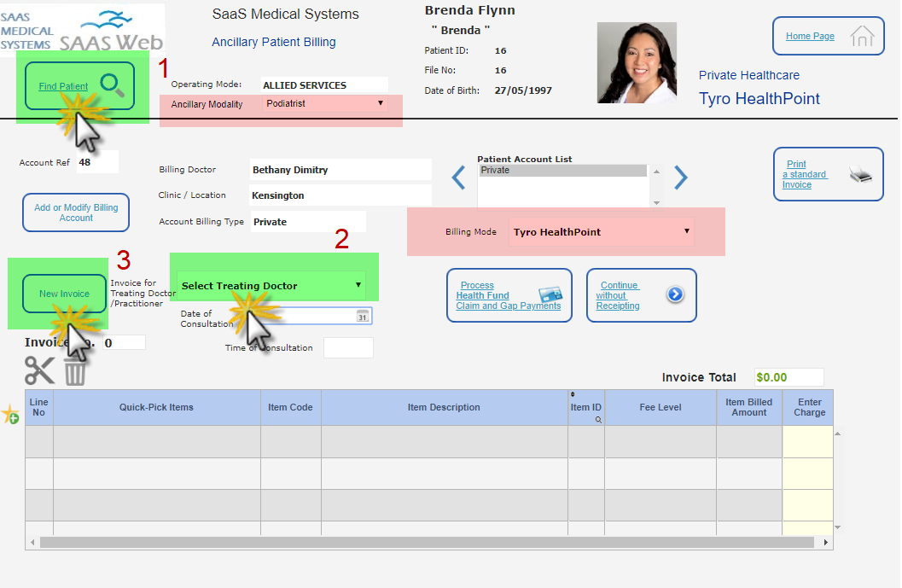Click the New Invoice button

(x=65, y=294)
